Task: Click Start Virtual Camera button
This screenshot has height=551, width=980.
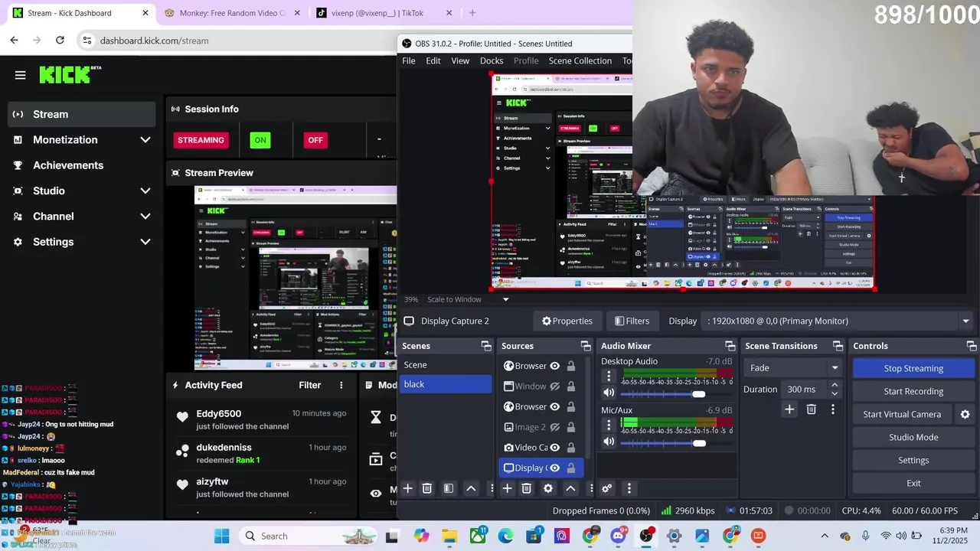Action: coord(902,414)
